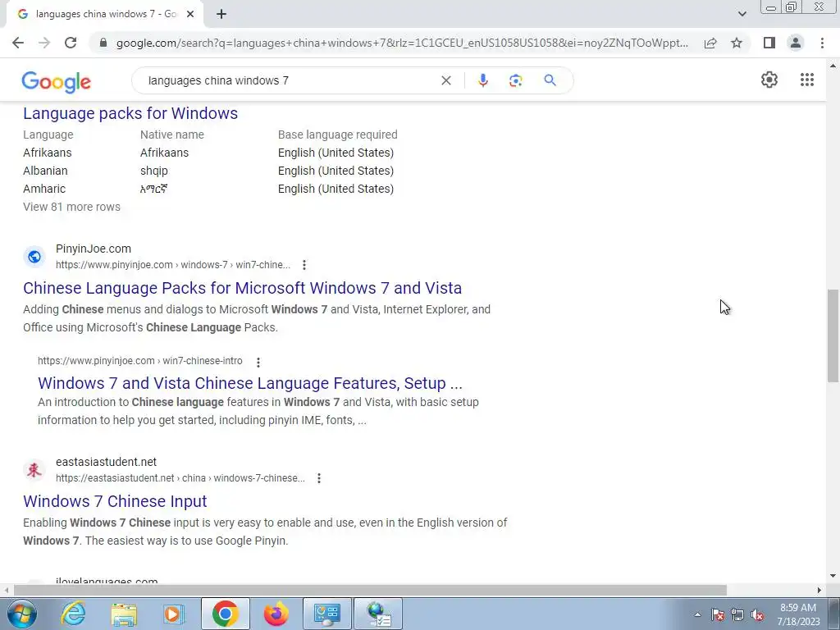Search by image with Google Lens

click(x=515, y=80)
